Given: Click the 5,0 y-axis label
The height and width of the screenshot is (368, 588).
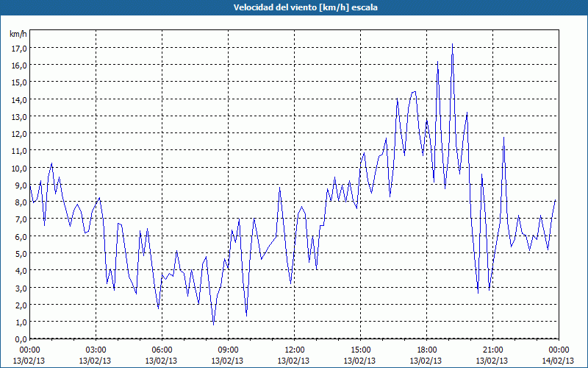Looking at the screenshot, I should click(x=21, y=253).
